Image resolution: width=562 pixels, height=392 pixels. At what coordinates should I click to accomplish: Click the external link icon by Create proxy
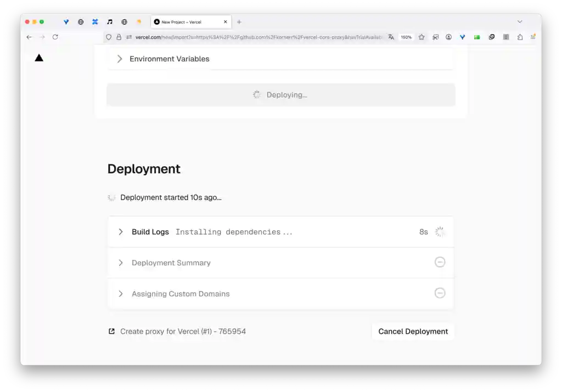(111, 331)
